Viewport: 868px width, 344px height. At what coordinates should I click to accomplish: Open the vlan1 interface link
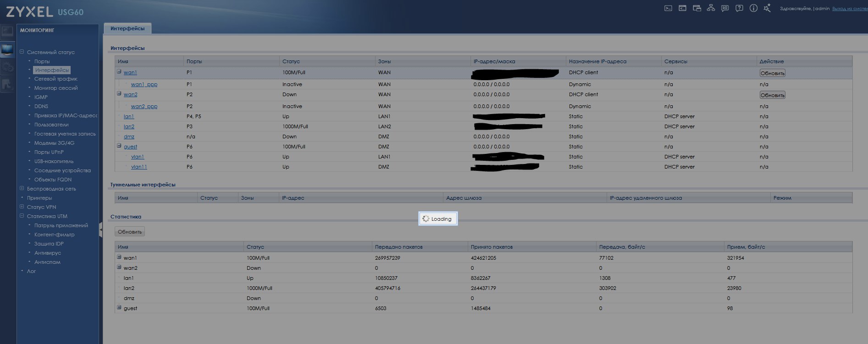click(x=138, y=157)
